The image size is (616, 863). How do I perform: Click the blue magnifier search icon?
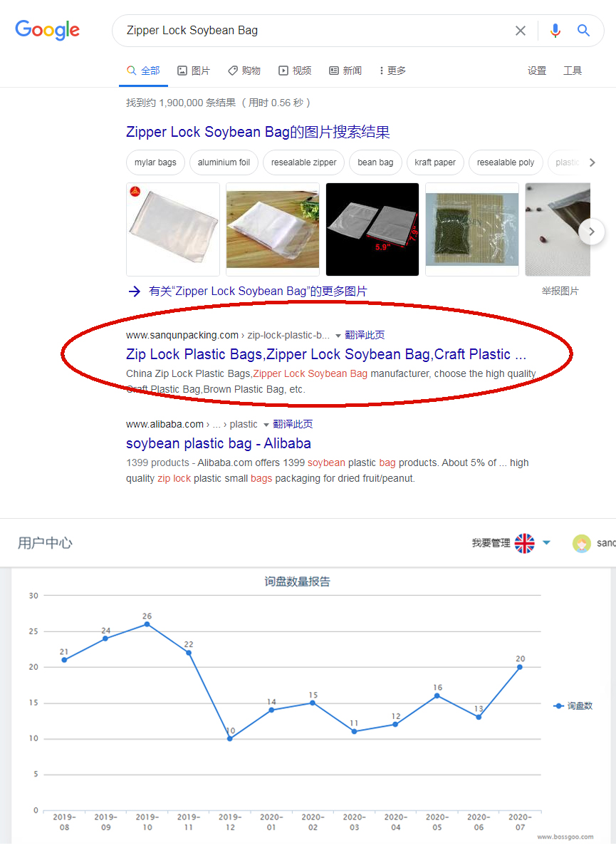click(584, 31)
